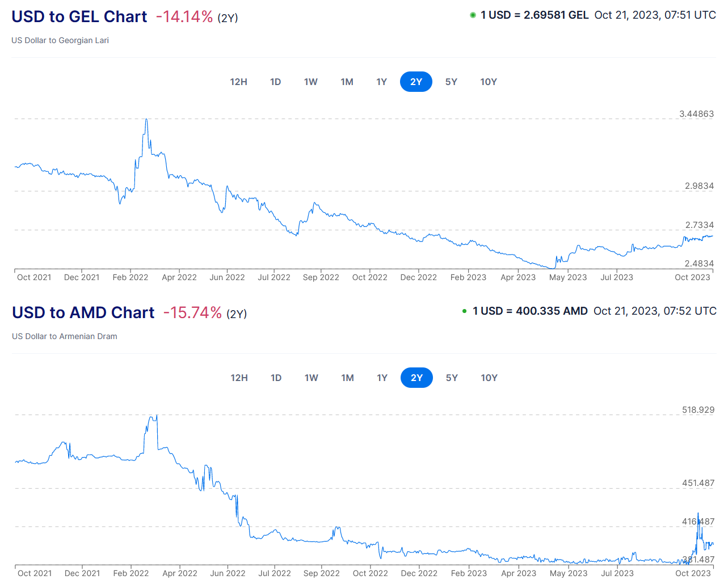728x588 pixels.
Task: Choose 1W range for the USD to GEL chart
Action: click(x=310, y=82)
